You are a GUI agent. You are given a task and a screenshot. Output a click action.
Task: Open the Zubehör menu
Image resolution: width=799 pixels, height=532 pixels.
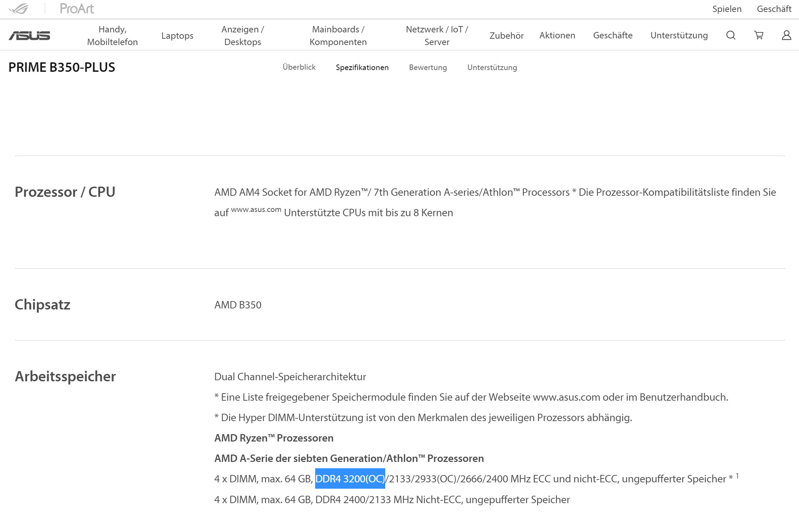[506, 35]
